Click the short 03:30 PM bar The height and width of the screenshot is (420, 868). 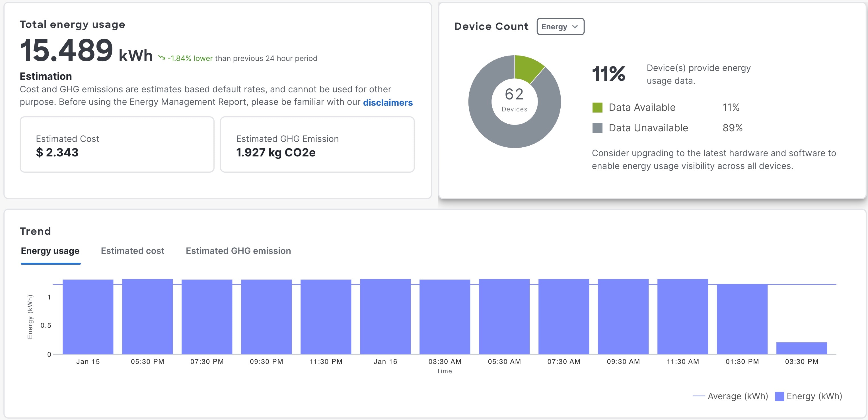[x=801, y=348]
